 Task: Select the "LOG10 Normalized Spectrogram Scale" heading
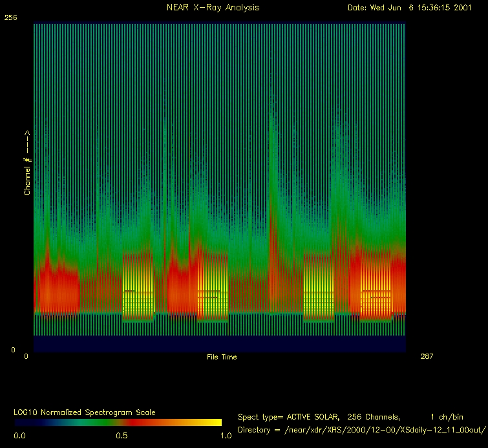(84, 412)
